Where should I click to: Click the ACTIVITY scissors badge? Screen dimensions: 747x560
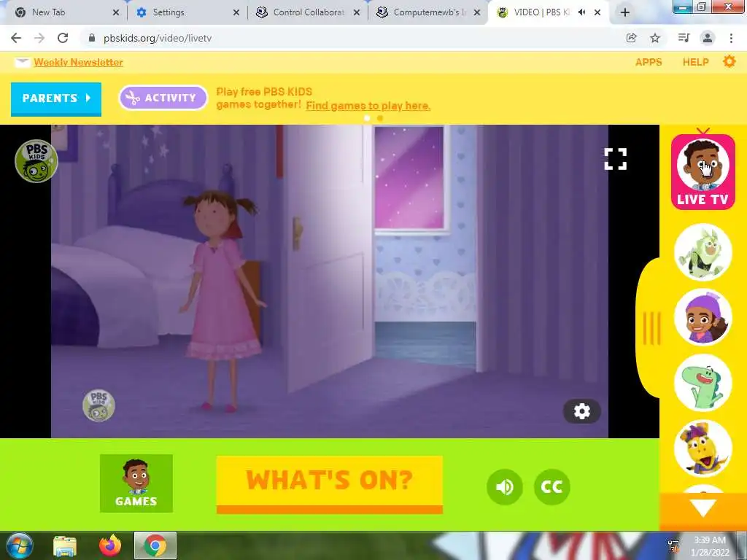(163, 98)
